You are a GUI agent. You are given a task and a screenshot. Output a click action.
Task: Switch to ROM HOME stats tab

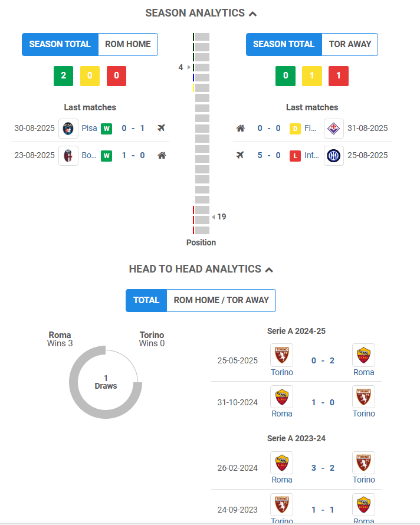[x=128, y=44]
